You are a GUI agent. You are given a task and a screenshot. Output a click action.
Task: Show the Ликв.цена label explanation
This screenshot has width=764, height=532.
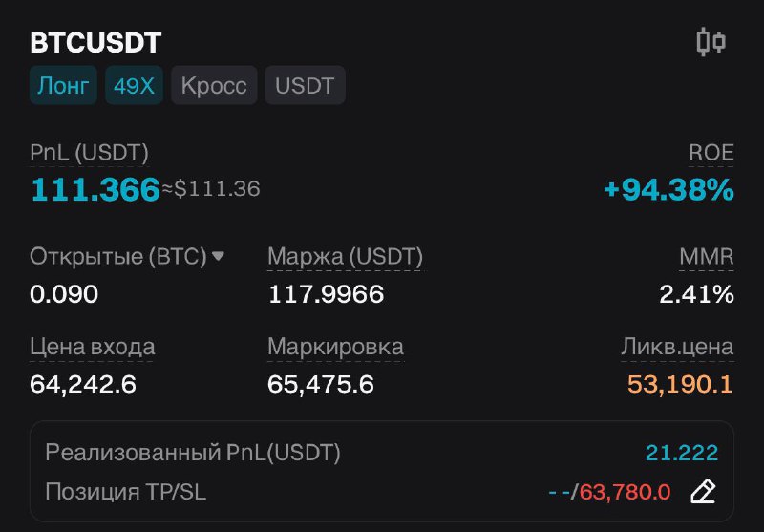677,347
